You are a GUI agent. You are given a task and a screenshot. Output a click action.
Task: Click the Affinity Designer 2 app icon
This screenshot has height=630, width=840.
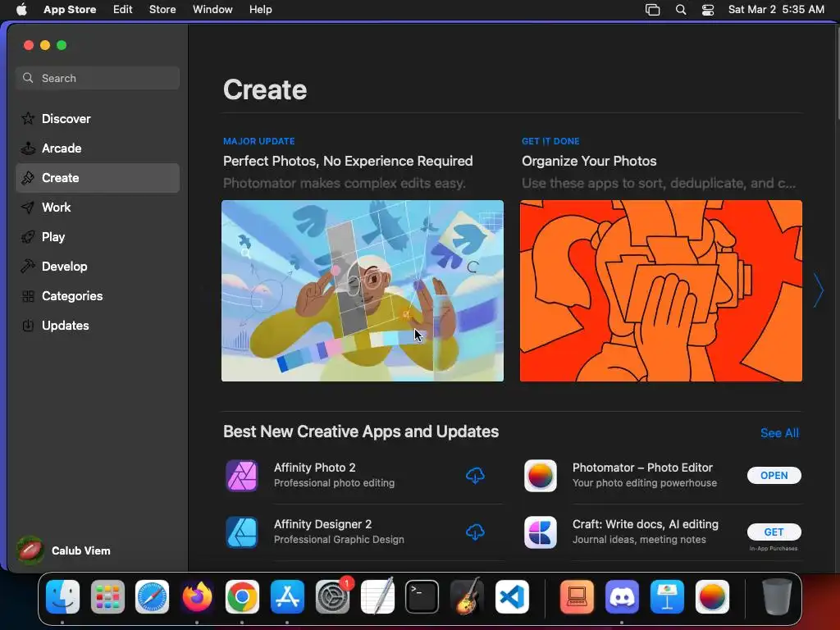pyautogui.click(x=242, y=532)
